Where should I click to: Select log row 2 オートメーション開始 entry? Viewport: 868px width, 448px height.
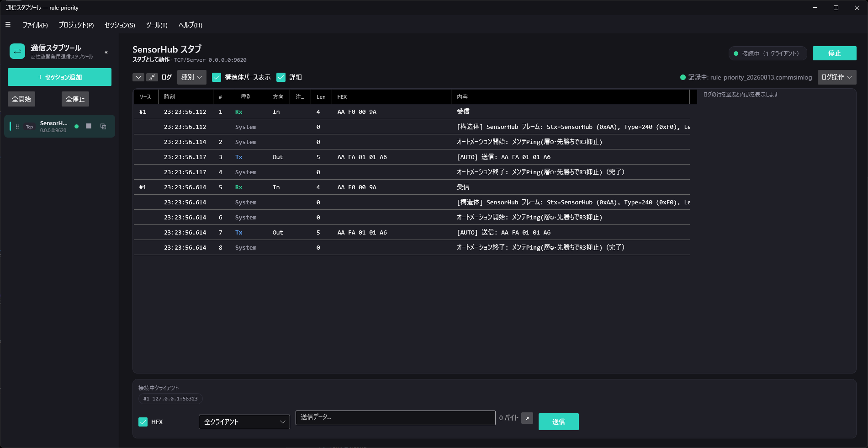coord(412,142)
